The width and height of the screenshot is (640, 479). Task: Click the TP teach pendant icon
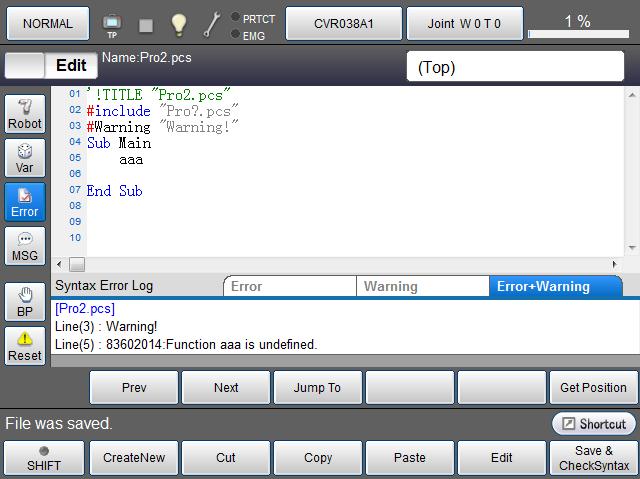111,23
